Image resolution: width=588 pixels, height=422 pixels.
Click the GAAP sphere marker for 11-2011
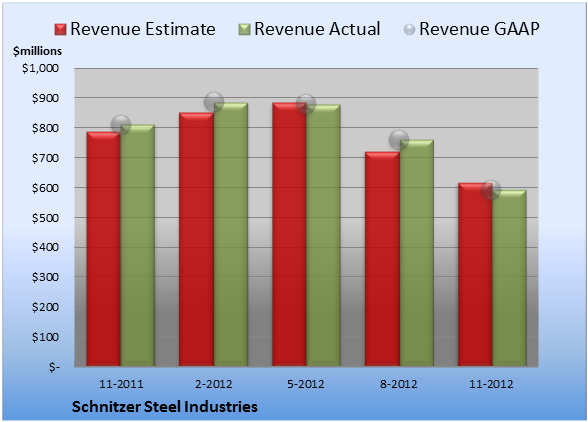(x=121, y=125)
